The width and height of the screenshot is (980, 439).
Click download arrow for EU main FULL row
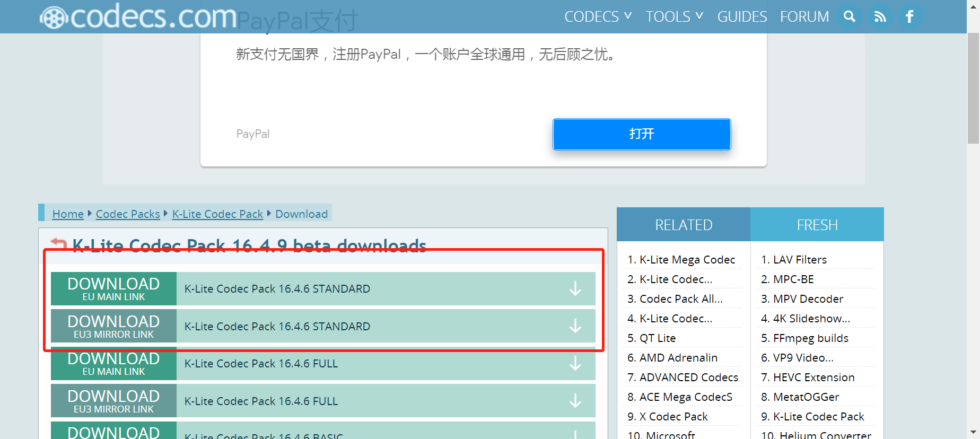575,364
